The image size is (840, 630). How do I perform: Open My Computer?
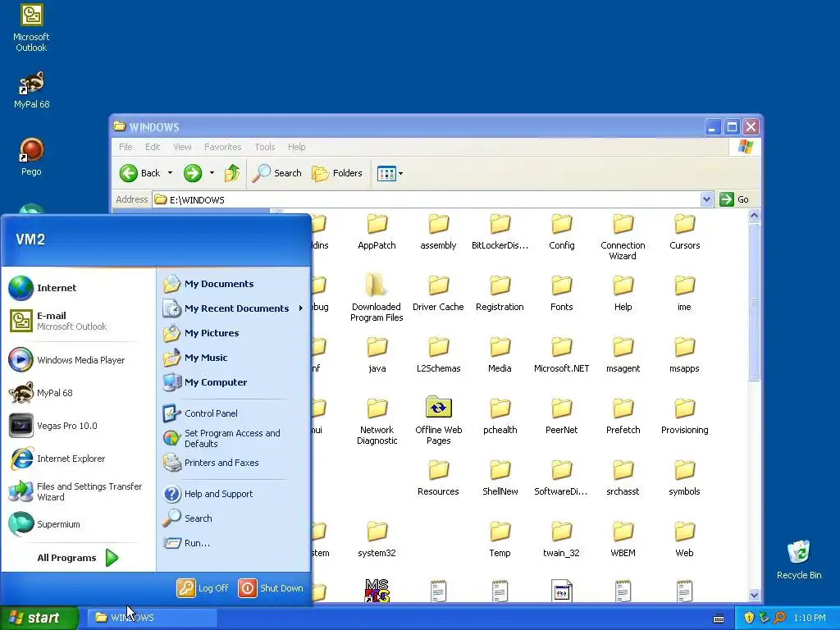[204, 382]
